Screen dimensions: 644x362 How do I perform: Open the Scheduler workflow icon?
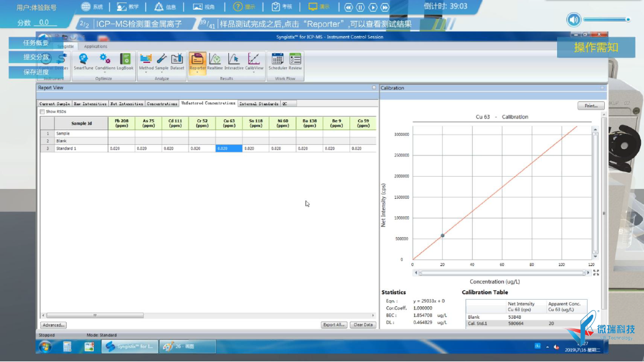pos(278,62)
